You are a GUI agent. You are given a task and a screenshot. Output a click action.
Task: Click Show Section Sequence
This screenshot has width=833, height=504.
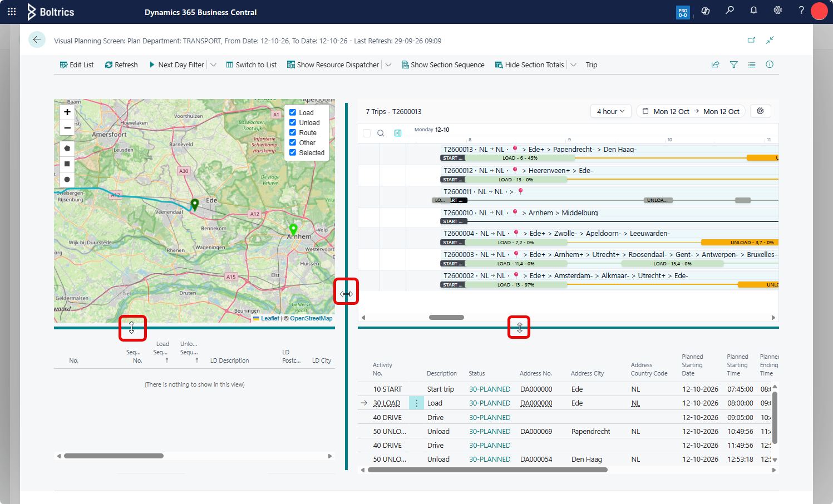pyautogui.click(x=443, y=65)
